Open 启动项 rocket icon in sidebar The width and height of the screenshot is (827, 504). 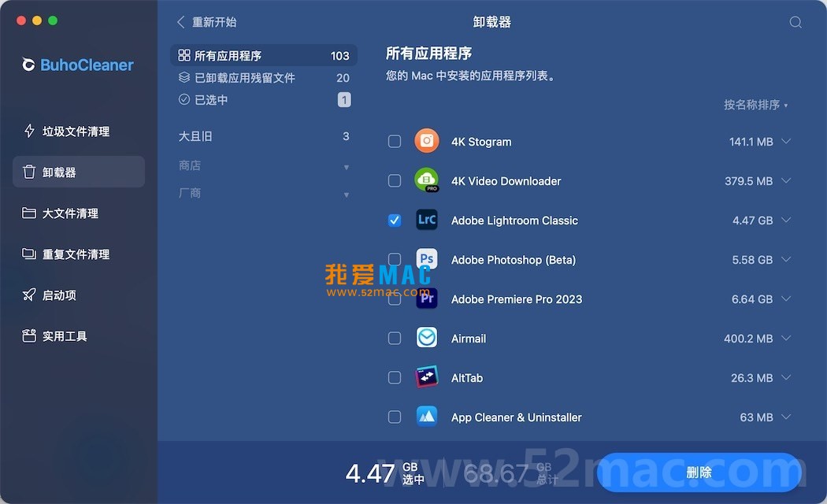[x=29, y=295]
